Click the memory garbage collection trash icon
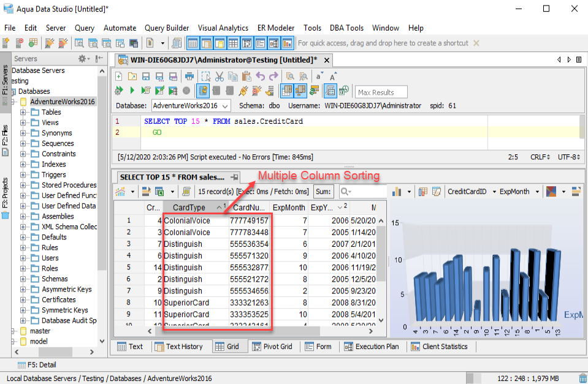588x384 pixels. pos(582,378)
